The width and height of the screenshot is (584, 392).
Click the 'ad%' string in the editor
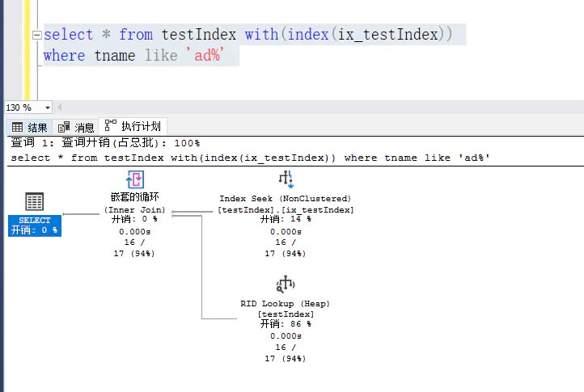(x=205, y=55)
